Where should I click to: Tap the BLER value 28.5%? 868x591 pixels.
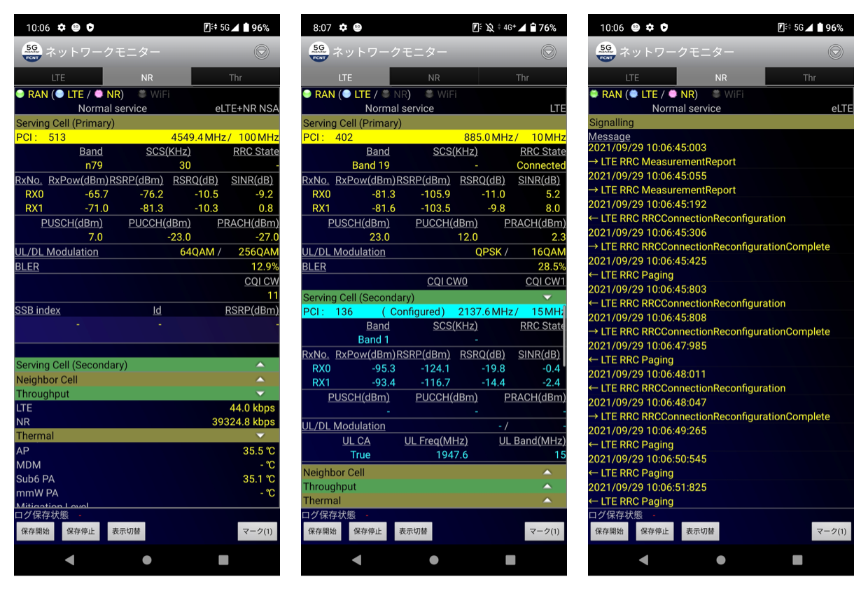[552, 267]
